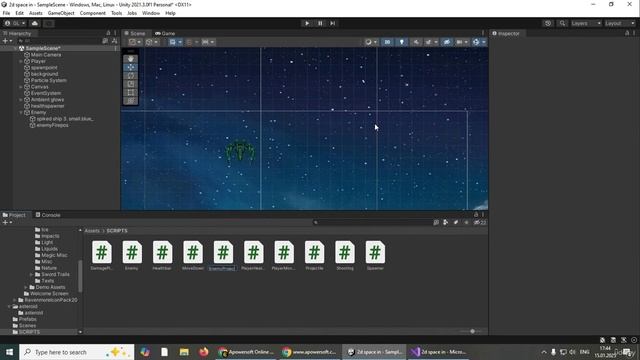Select the Transform tool in Scene overlay
640x360 pixels.
pyautogui.click(x=131, y=101)
